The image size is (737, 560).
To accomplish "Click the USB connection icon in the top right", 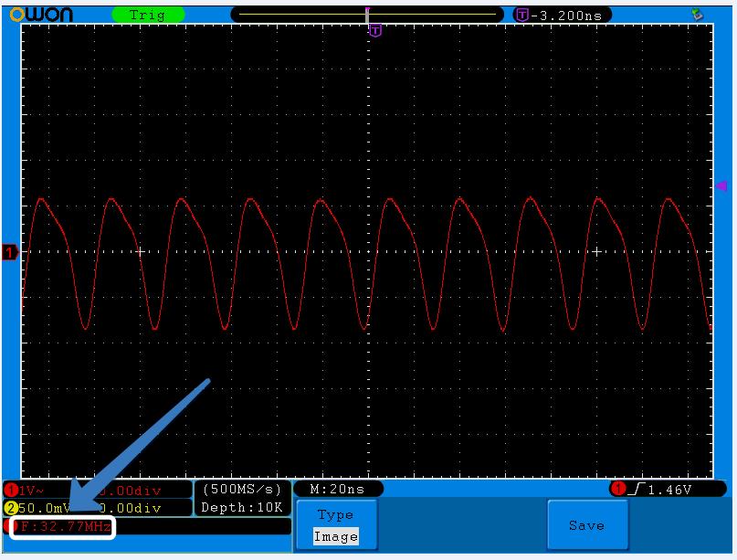I will [x=699, y=14].
